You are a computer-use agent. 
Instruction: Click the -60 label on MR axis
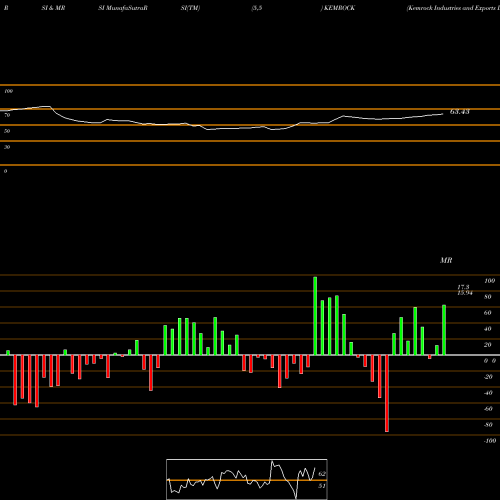click(x=488, y=409)
